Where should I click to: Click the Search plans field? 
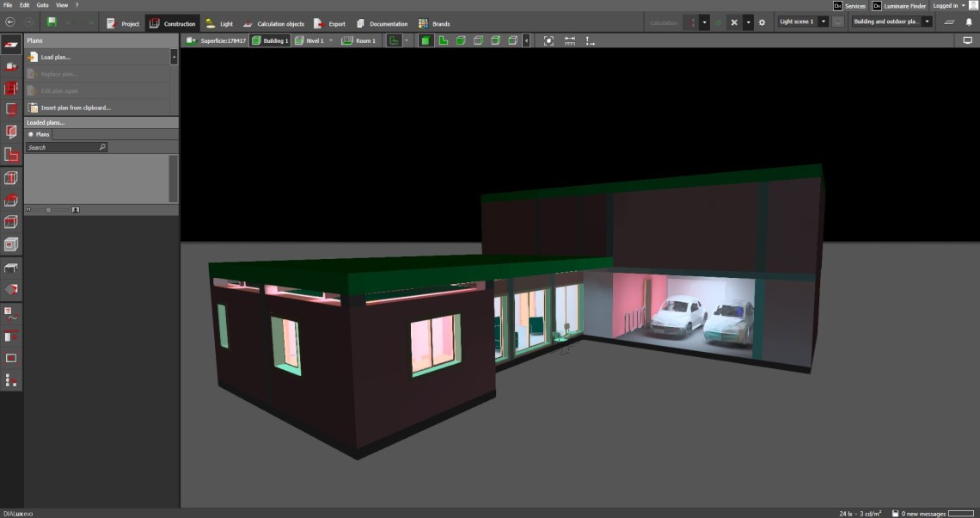62,147
